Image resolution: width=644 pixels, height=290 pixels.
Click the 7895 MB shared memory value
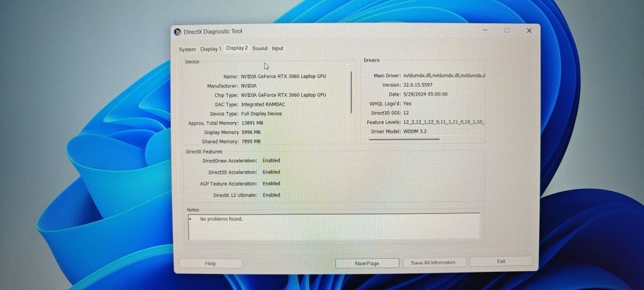(x=251, y=142)
